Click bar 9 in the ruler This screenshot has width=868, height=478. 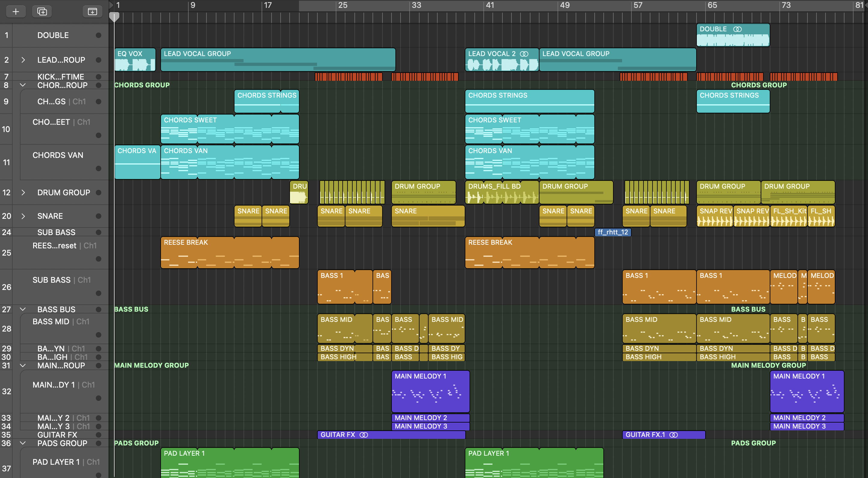tap(193, 5)
